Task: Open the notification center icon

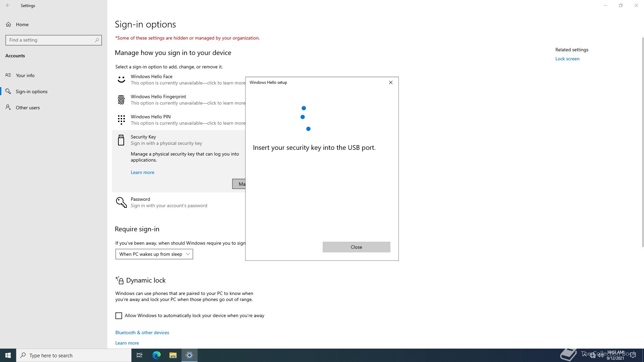Action: tap(633, 355)
